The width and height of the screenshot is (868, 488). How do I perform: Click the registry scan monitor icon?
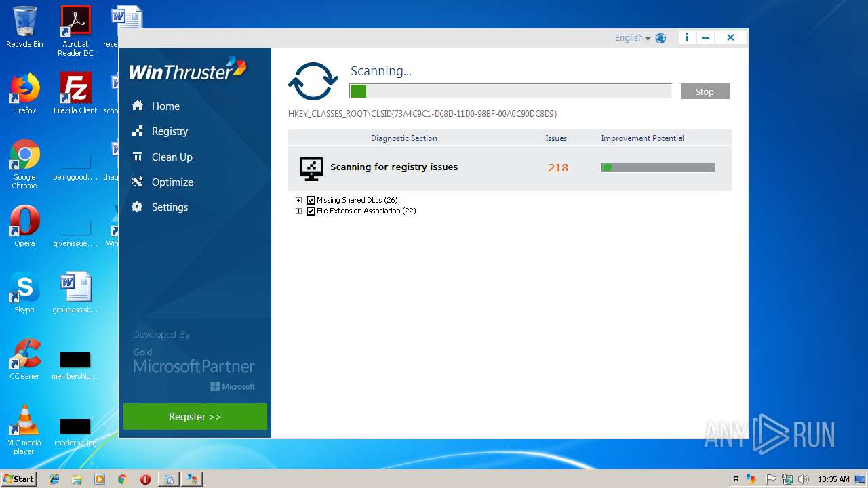[311, 168]
